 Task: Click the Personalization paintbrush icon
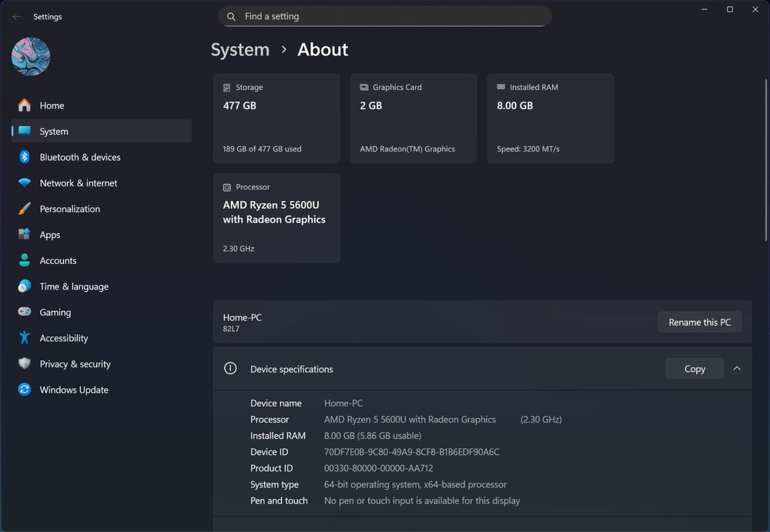coord(24,209)
